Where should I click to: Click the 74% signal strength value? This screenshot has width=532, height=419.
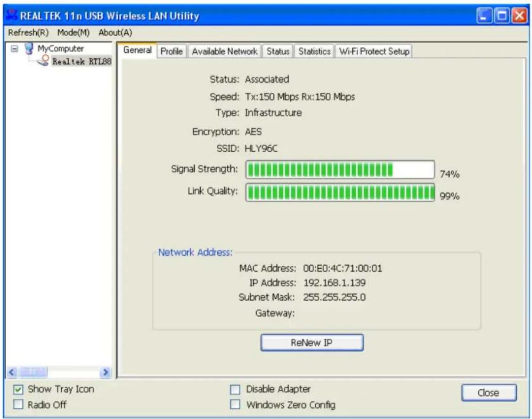450,174
